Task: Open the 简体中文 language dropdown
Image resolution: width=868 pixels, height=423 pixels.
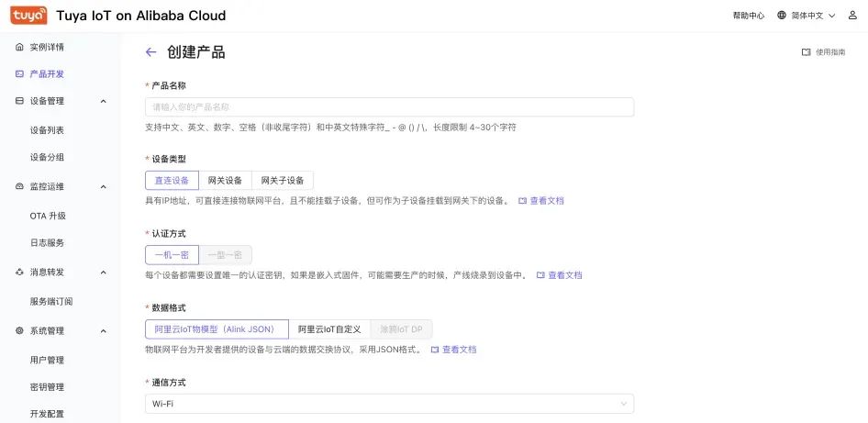Action: point(807,16)
